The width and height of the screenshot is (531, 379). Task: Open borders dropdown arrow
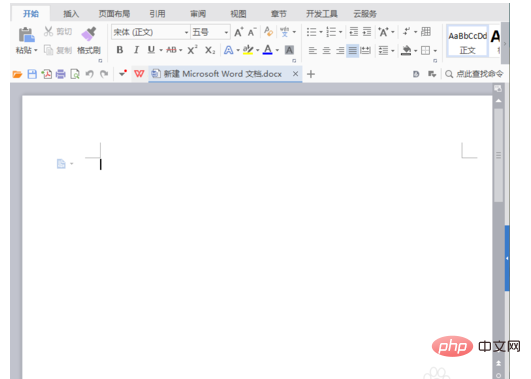[x=436, y=51]
